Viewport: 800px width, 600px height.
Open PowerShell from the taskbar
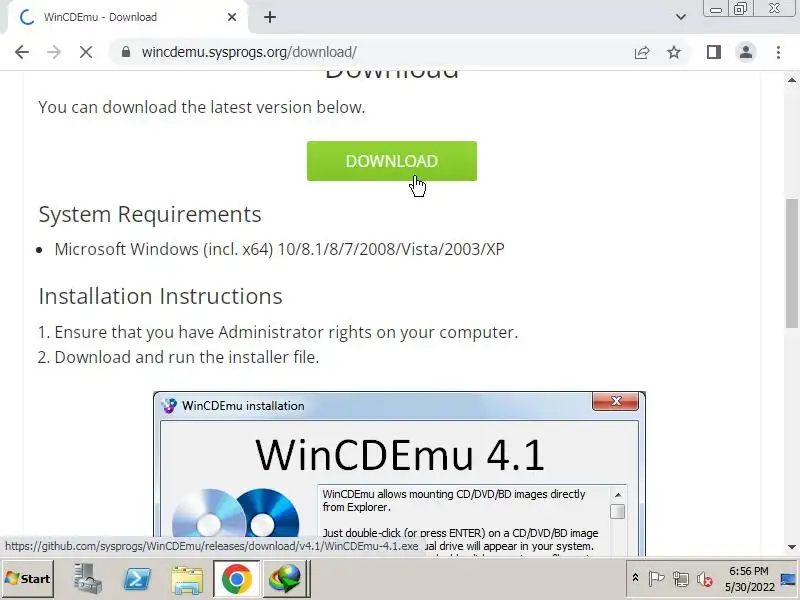pos(138,579)
